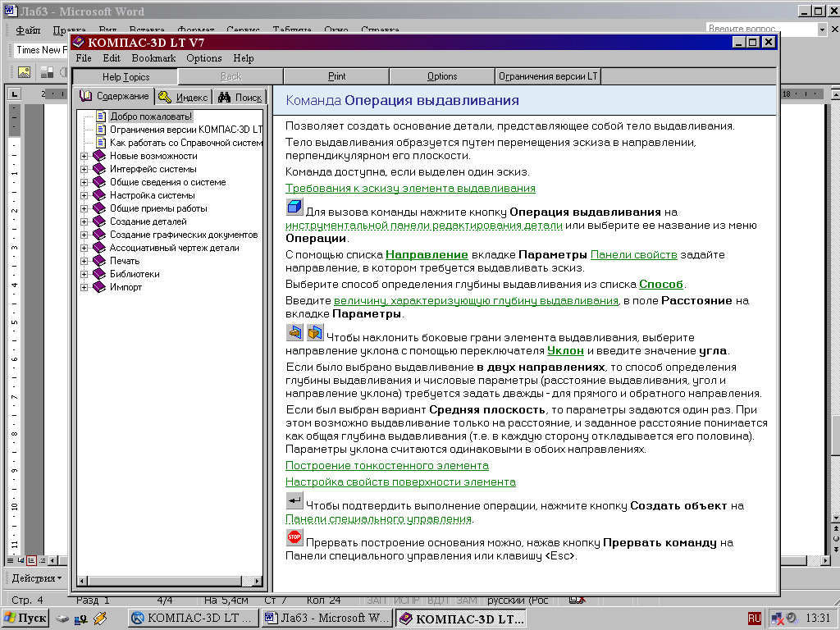Click page icon beside Ограничения версии КОМПАС-3D LT
Viewport: 840px width, 630px height.
click(101, 129)
